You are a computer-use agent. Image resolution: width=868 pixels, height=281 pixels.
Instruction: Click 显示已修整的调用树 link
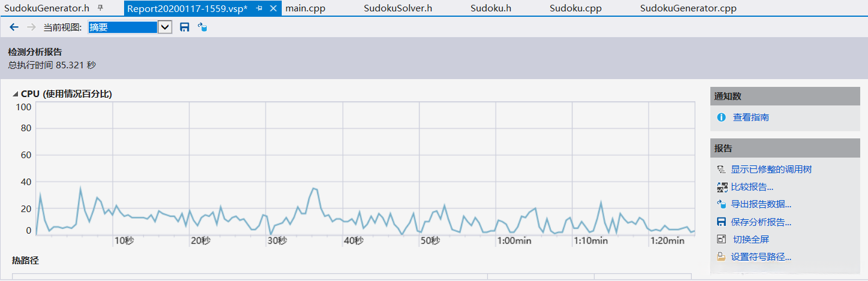pos(771,170)
